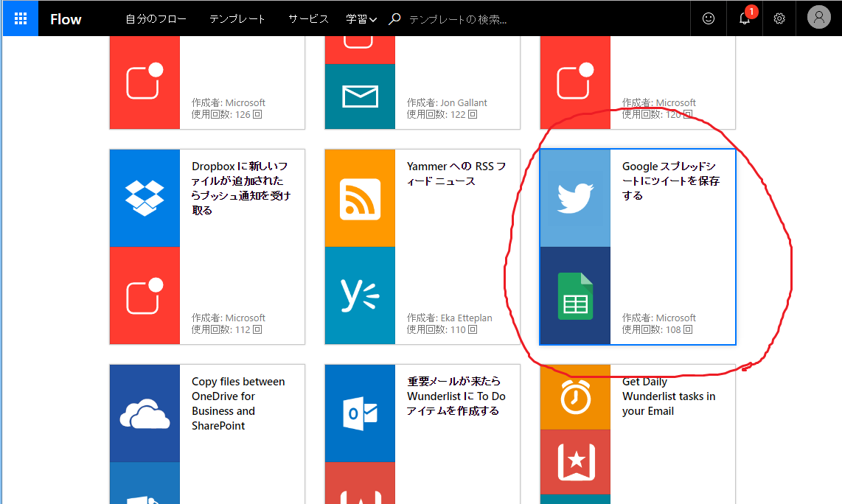Click mail envelope icon on Jon Gallant card
This screenshot has height=504, width=842.
360,97
